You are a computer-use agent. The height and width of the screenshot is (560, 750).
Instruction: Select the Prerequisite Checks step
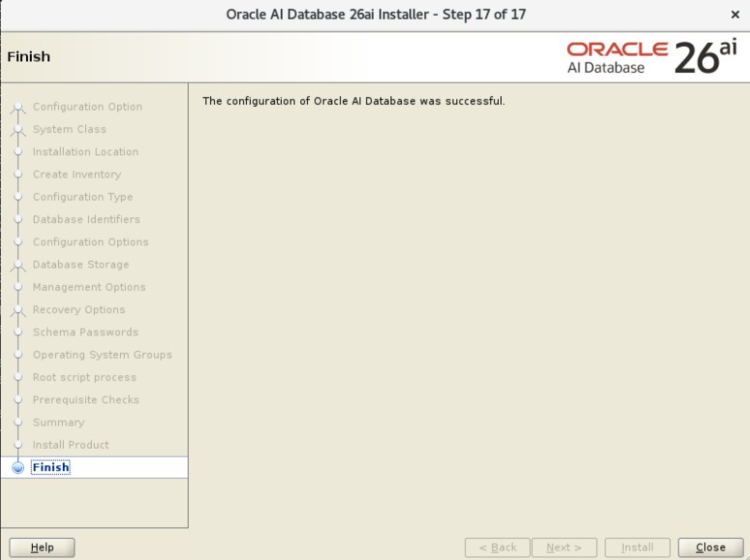click(x=86, y=399)
